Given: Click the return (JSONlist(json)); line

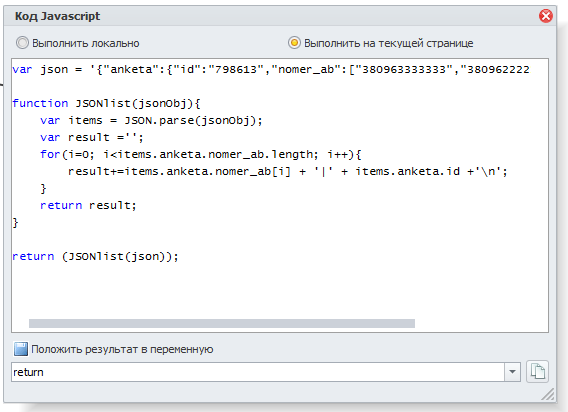Looking at the screenshot, I should point(95,257).
